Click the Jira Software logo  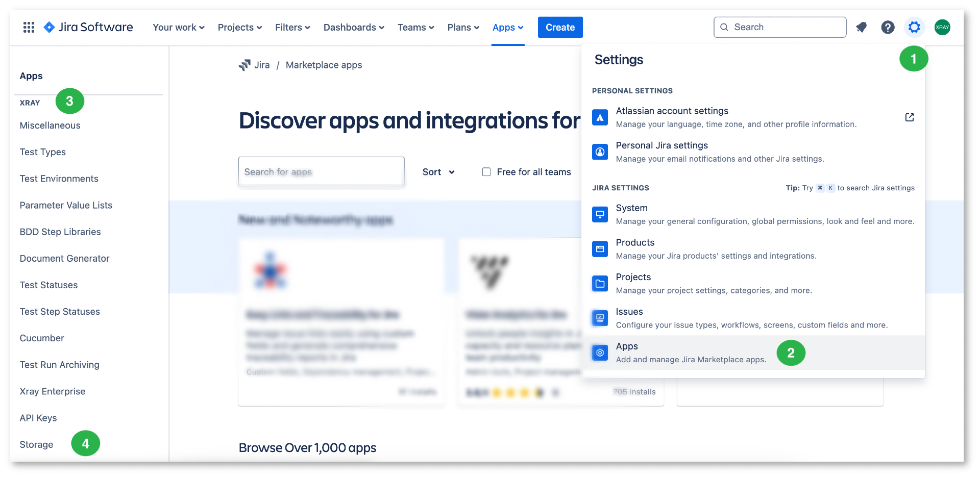[x=88, y=27]
